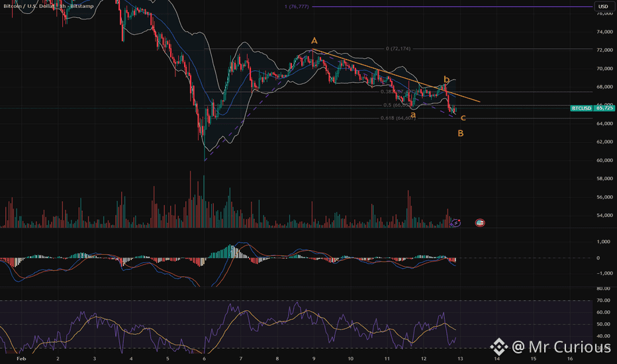Select the 0.5 Fibonacci retracement label

[x=397, y=105]
